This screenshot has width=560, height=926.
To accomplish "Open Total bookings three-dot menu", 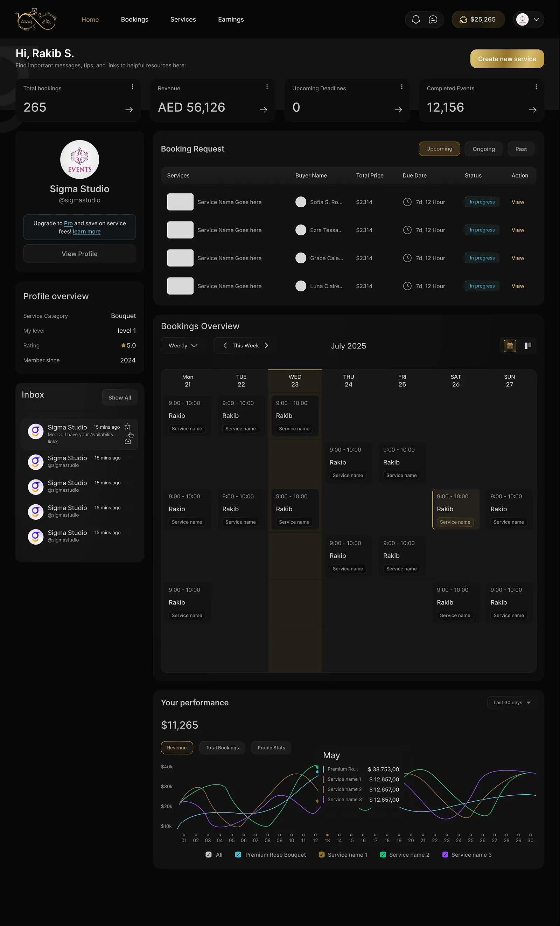I will pyautogui.click(x=133, y=87).
